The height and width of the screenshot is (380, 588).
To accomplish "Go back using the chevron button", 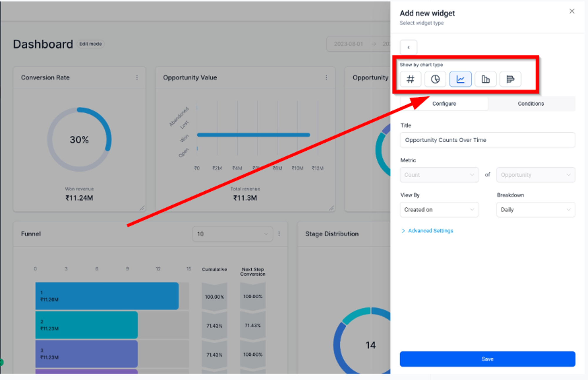I will point(408,47).
